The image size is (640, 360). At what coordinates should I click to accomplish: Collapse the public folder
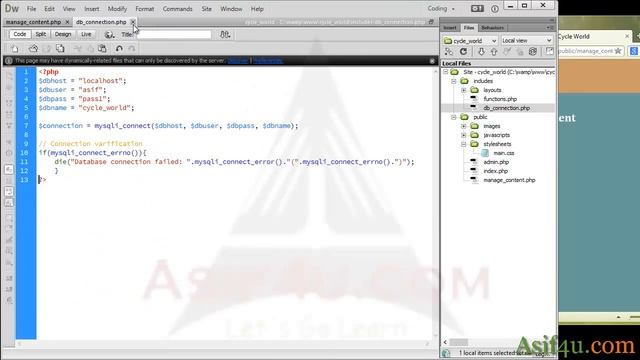(454, 117)
